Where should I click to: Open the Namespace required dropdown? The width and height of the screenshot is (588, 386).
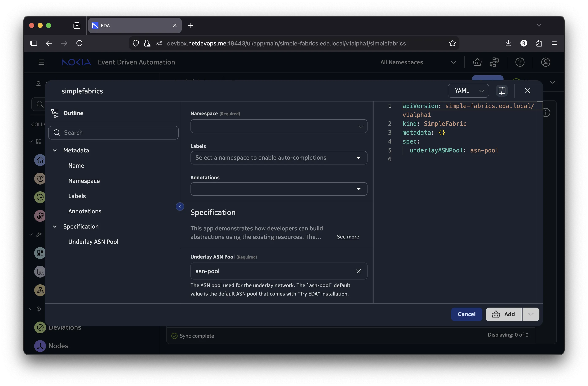pyautogui.click(x=279, y=126)
